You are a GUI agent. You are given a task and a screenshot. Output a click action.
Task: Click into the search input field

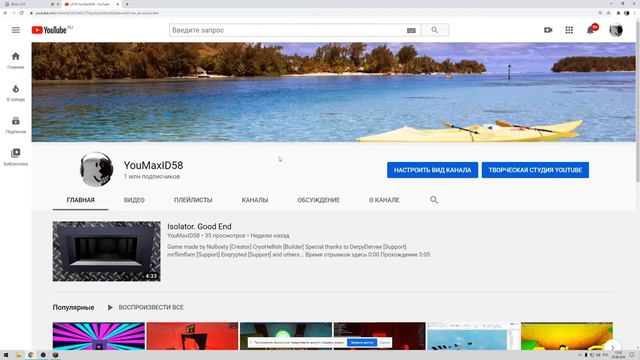286,30
